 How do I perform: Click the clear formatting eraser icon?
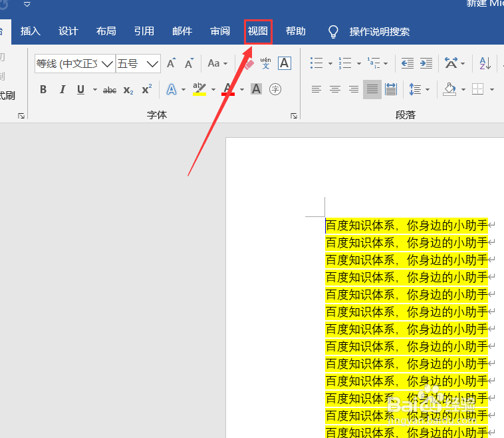[x=249, y=63]
